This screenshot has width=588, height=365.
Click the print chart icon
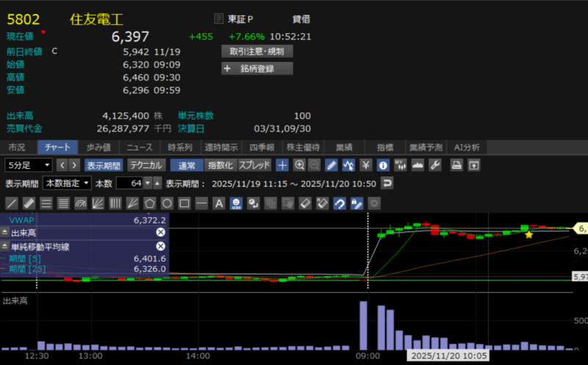coord(457,165)
